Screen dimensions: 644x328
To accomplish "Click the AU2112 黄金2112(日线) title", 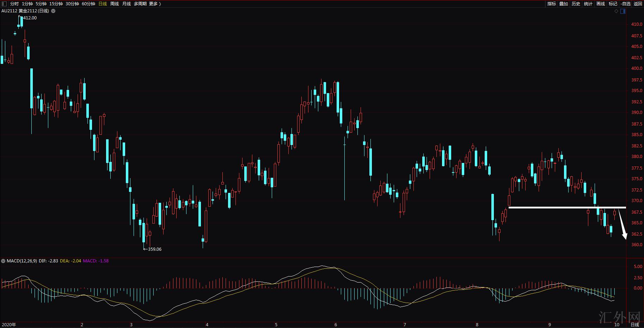I will click(25, 11).
